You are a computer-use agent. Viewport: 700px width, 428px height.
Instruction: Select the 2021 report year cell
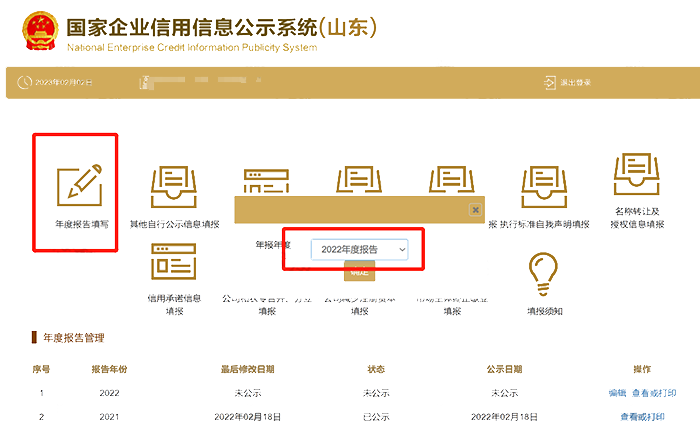pos(109,417)
